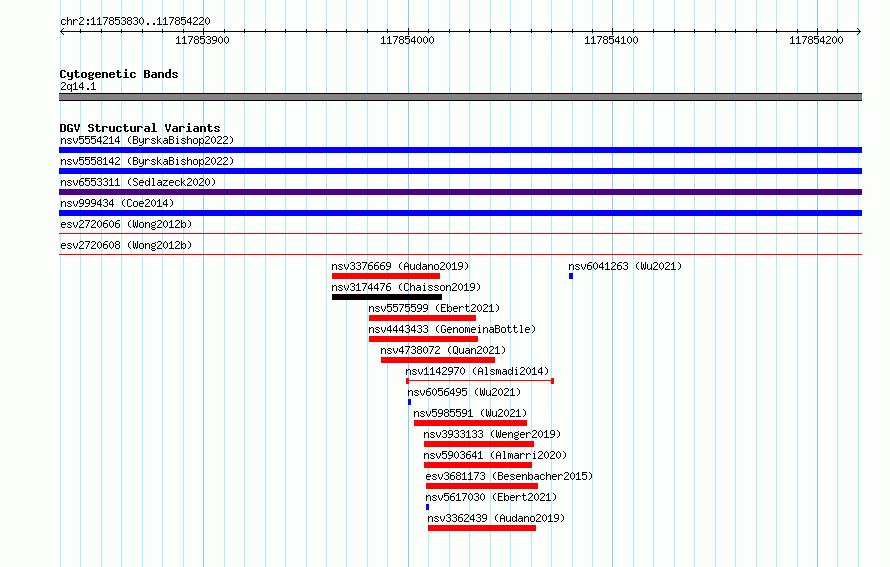The image size is (890, 567).
Task: Click ruler position 117854100
Action: [x=611, y=40]
